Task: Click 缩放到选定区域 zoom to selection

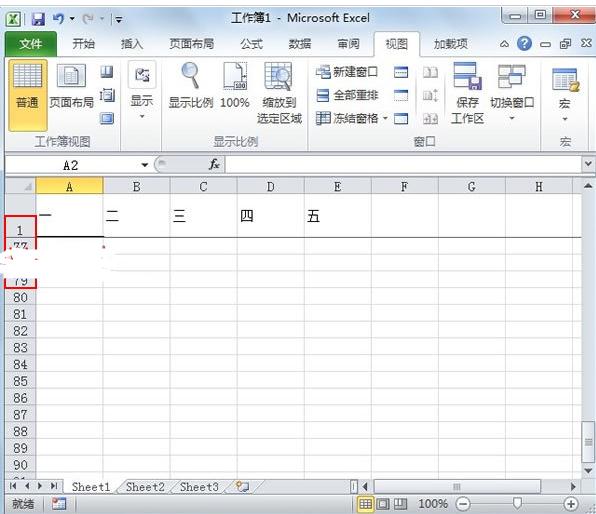Action: click(x=279, y=94)
